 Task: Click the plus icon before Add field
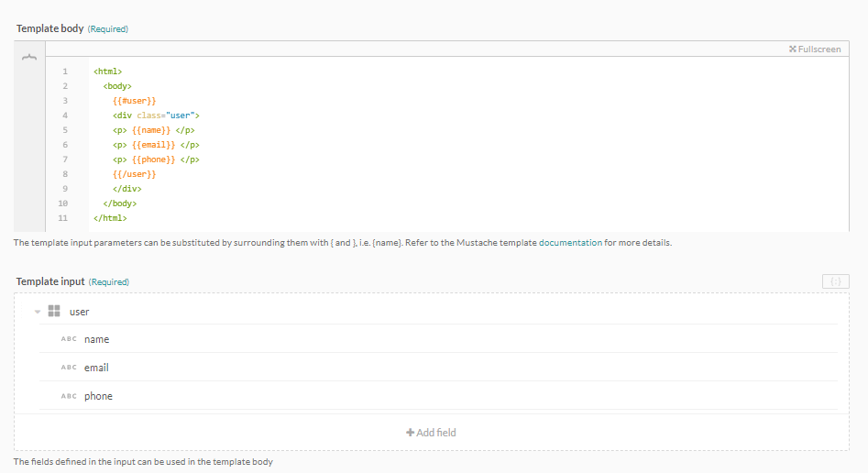(x=411, y=433)
